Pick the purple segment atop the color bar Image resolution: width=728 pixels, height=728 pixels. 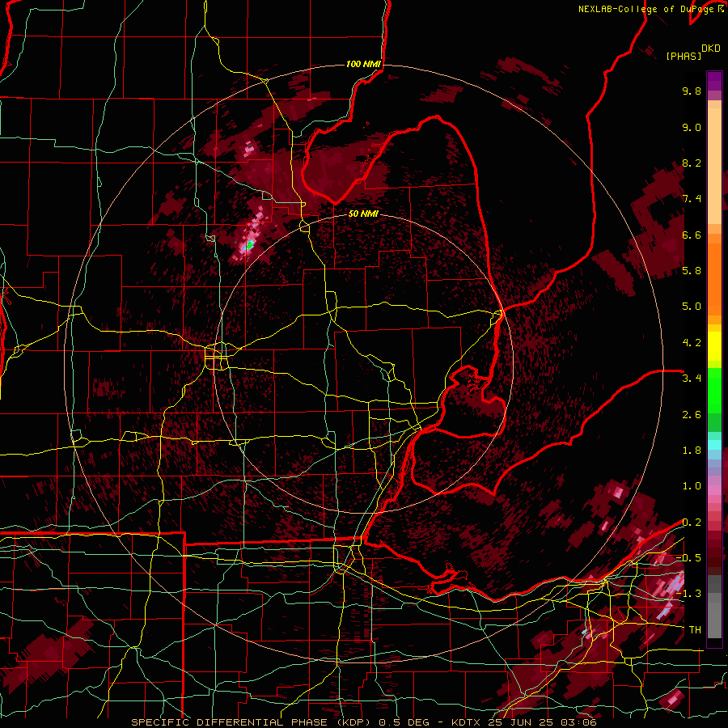pyautogui.click(x=714, y=81)
